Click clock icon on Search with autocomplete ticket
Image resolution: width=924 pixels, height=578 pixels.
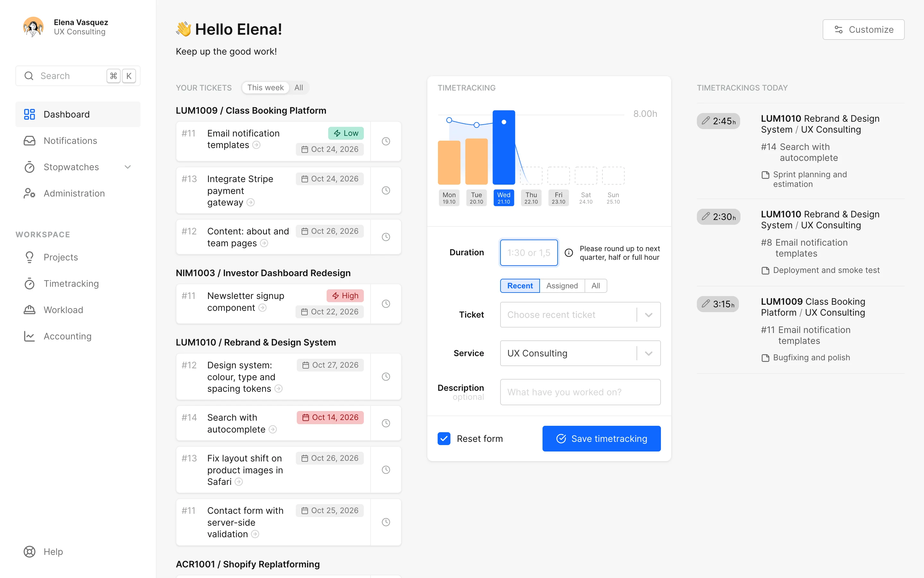coord(386,423)
